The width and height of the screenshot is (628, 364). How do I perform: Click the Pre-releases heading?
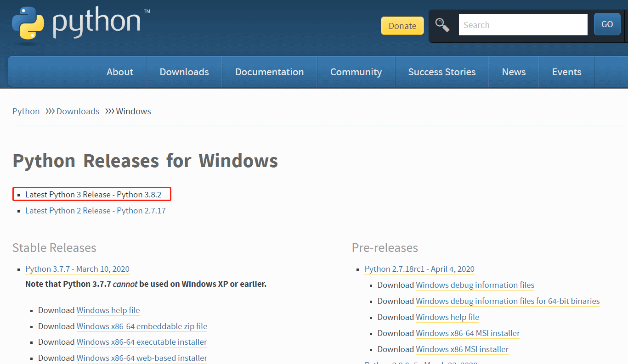[x=385, y=248]
